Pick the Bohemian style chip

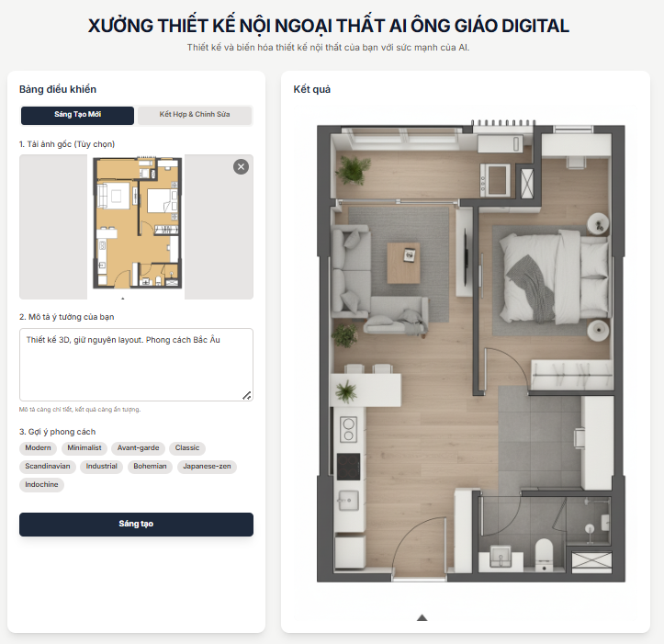150,467
